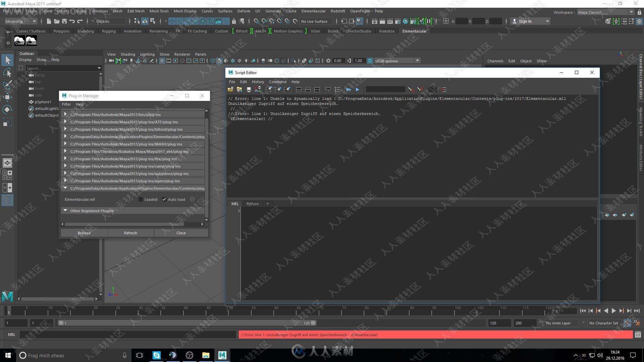The height and width of the screenshot is (362, 644).
Task: Click the Cortana search box
Action: (x=74, y=355)
